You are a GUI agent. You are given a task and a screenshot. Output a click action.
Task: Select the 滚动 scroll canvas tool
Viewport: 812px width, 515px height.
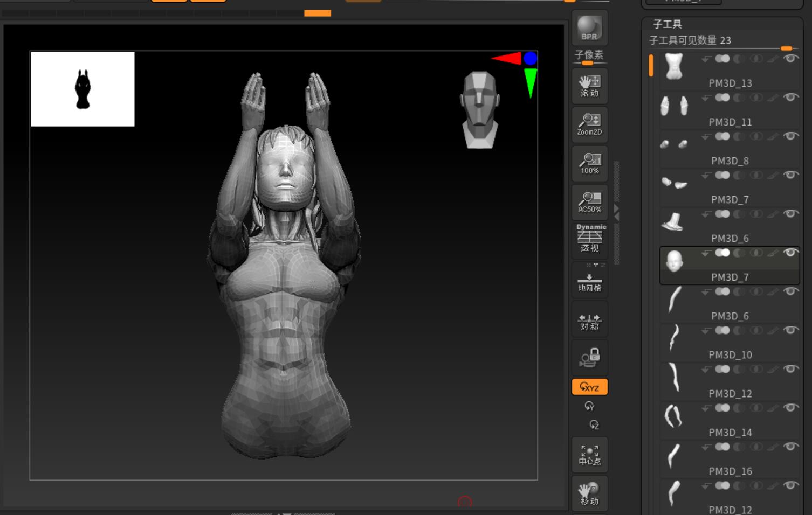click(x=589, y=86)
